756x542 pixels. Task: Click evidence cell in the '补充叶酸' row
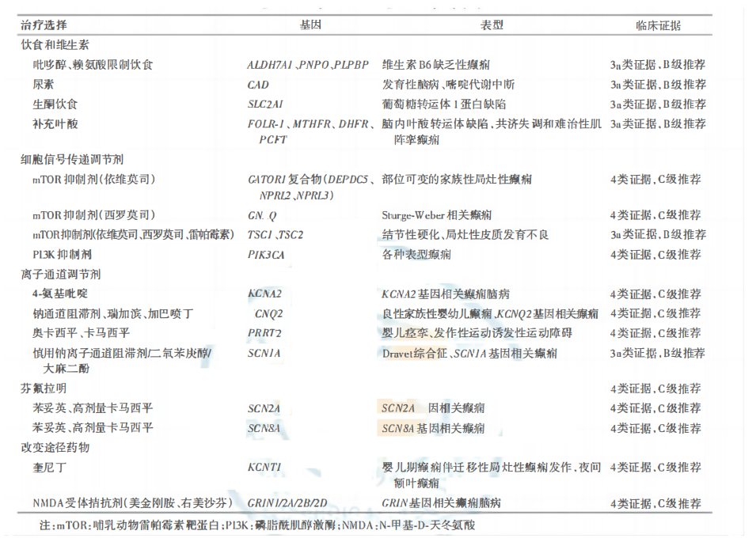click(658, 123)
